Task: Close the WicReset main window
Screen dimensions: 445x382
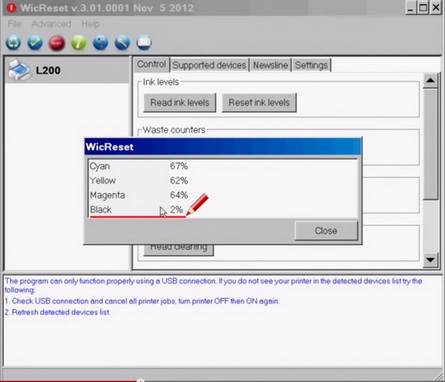Action: point(436,8)
